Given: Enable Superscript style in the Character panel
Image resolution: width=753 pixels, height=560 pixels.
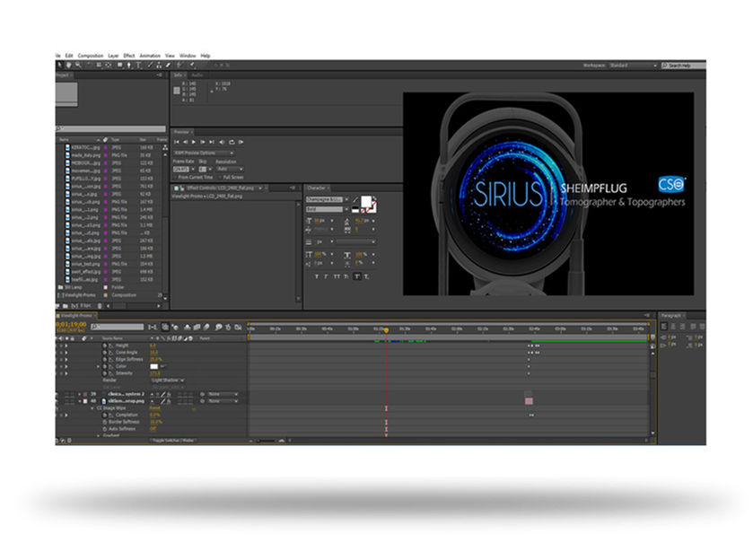Looking at the screenshot, I should pyautogui.click(x=357, y=276).
